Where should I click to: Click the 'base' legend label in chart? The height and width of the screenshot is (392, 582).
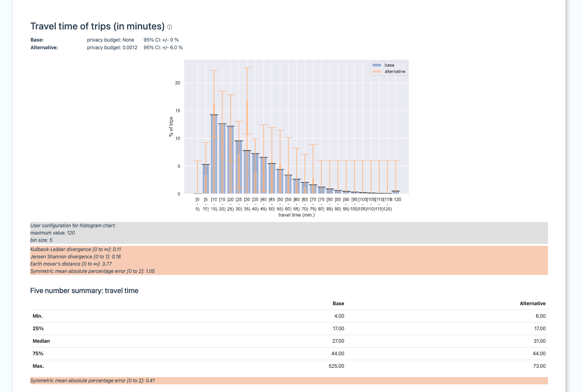click(389, 65)
